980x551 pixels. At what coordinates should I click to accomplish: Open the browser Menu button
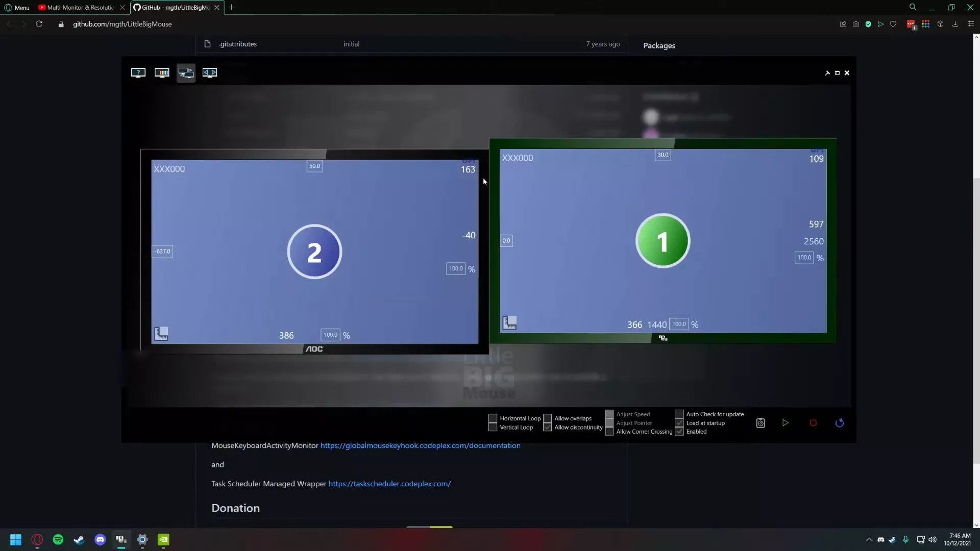pos(17,8)
